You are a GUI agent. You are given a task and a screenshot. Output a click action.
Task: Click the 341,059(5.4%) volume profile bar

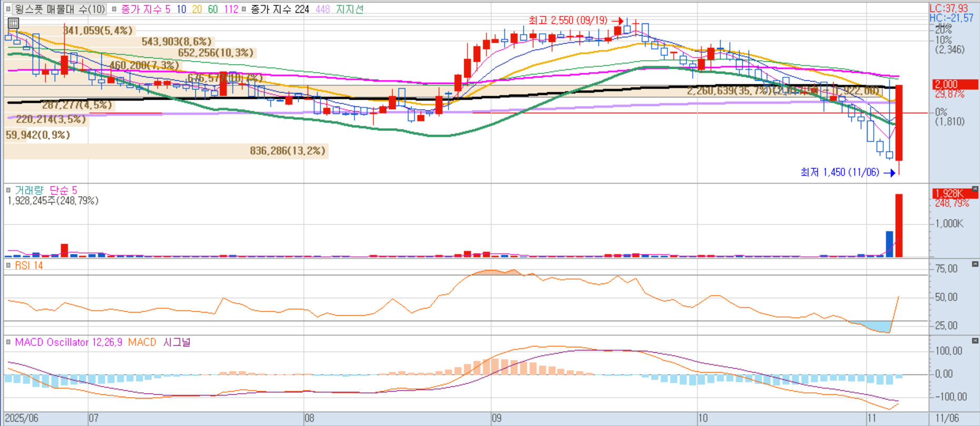[70, 31]
